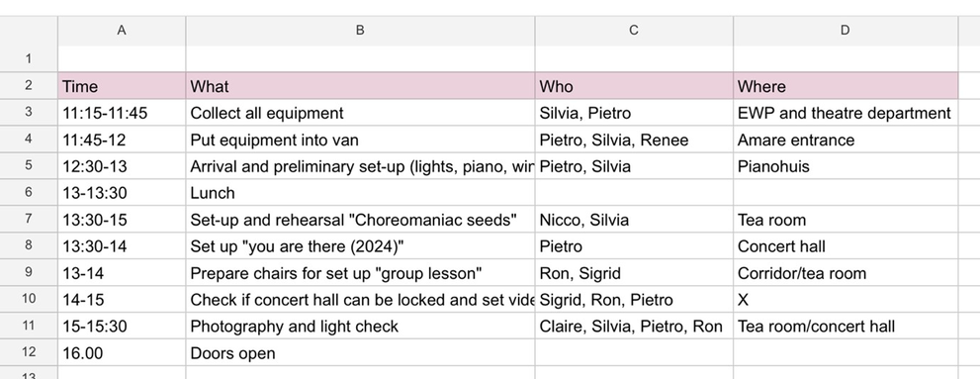Screen dimensions: 980x379
Task: Click the 'Who' header cell
Action: coord(634,86)
